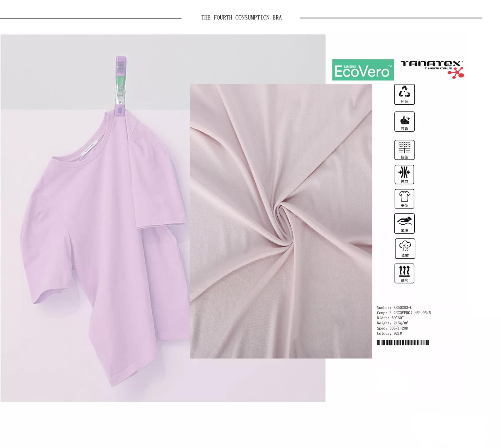Click the recycling 环保 eco-friendly icon
This screenshot has height=448, width=501.
click(x=404, y=94)
